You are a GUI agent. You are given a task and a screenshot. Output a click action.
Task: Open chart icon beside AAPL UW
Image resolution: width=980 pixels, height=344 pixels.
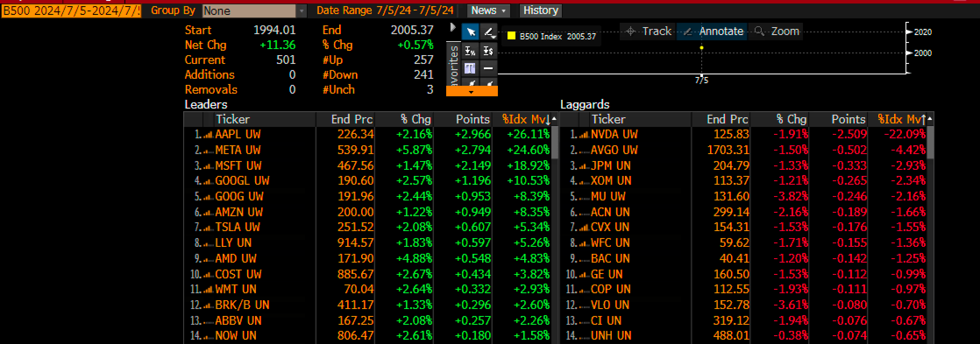(208, 135)
